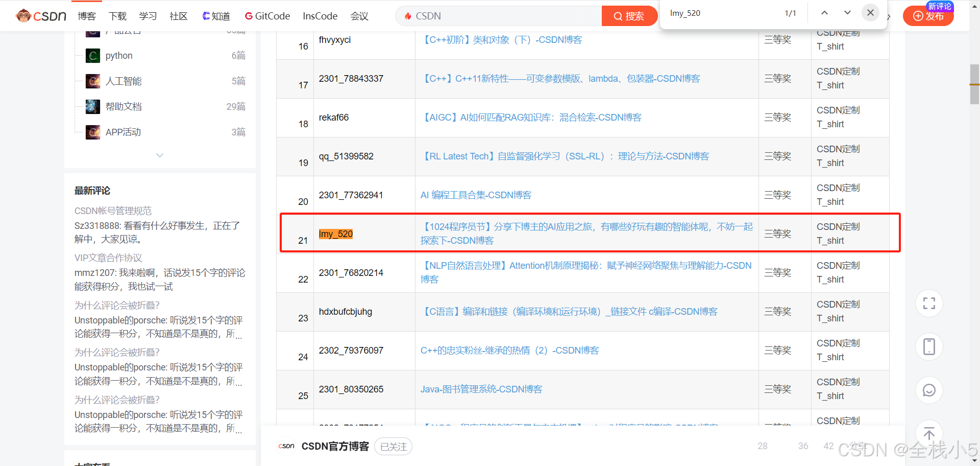Open the Java-图书管理系统 blog link
Viewport: 980px width, 466px height.
[481, 389]
